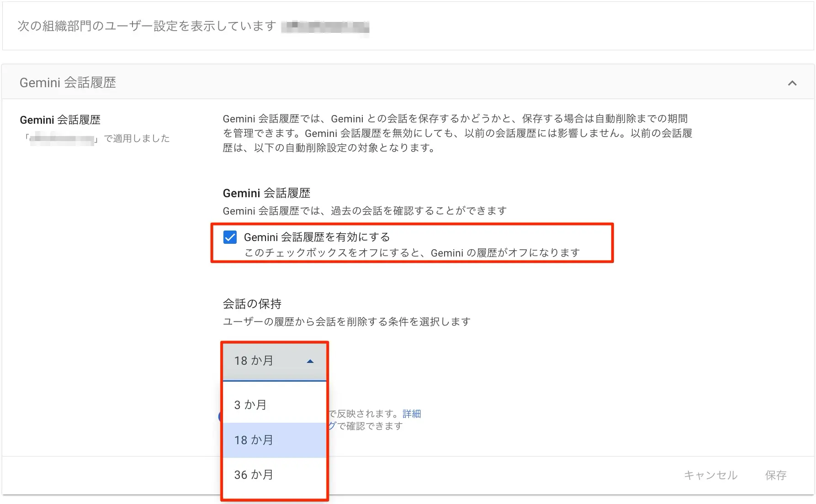
Task: Uncheck the Gemini 会話履歴を有効にする checkbox
Action: point(230,237)
